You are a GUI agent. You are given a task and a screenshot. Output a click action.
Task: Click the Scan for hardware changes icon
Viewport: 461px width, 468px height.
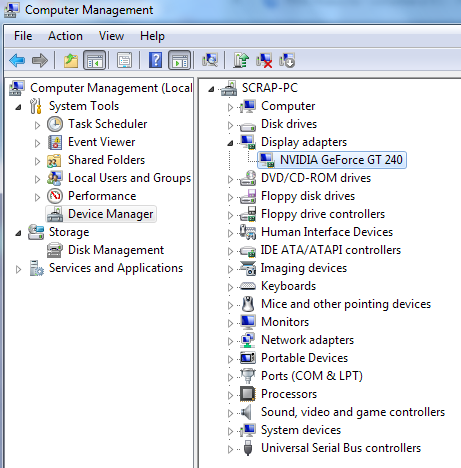tap(210, 60)
